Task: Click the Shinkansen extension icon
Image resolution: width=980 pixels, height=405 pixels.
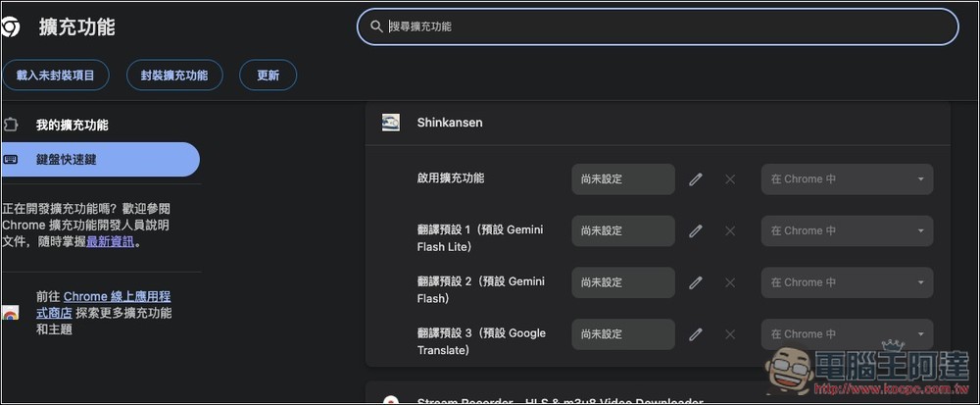Action: click(391, 123)
